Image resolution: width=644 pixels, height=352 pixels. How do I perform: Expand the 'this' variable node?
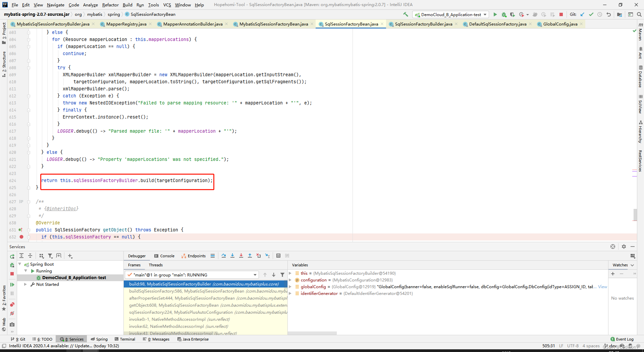tap(290, 273)
